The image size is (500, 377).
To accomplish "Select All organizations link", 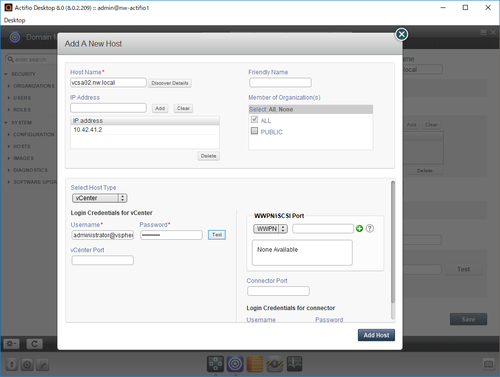I will pyautogui.click(x=272, y=109).
